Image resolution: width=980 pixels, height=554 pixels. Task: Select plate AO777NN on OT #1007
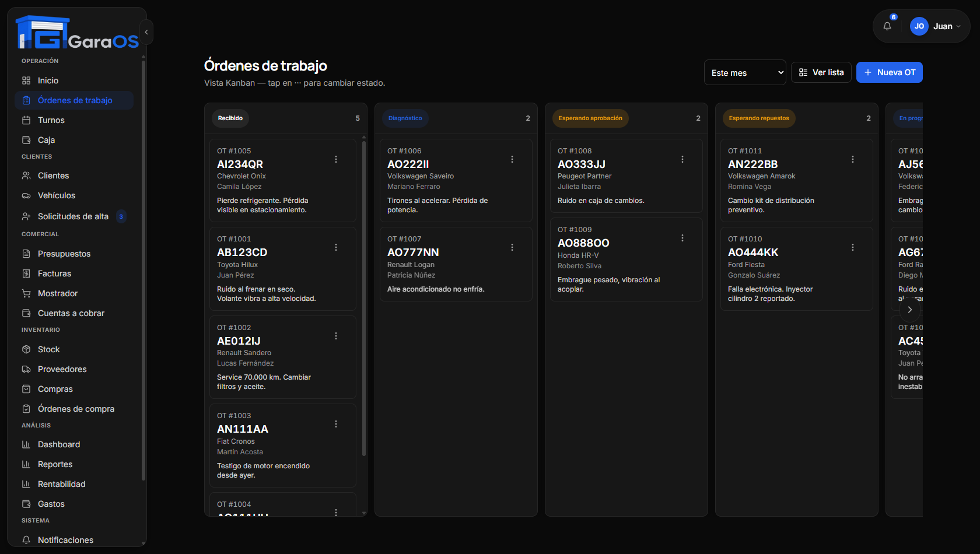click(x=413, y=253)
